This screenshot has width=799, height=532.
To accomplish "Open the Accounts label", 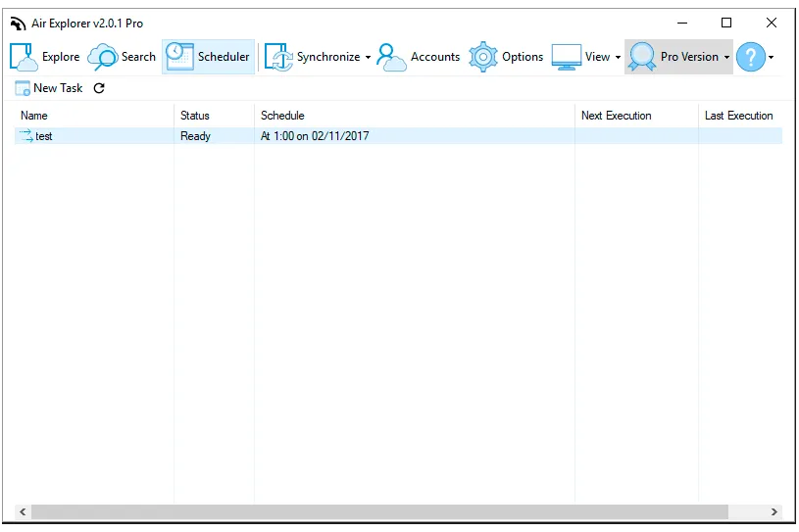I will [x=435, y=57].
